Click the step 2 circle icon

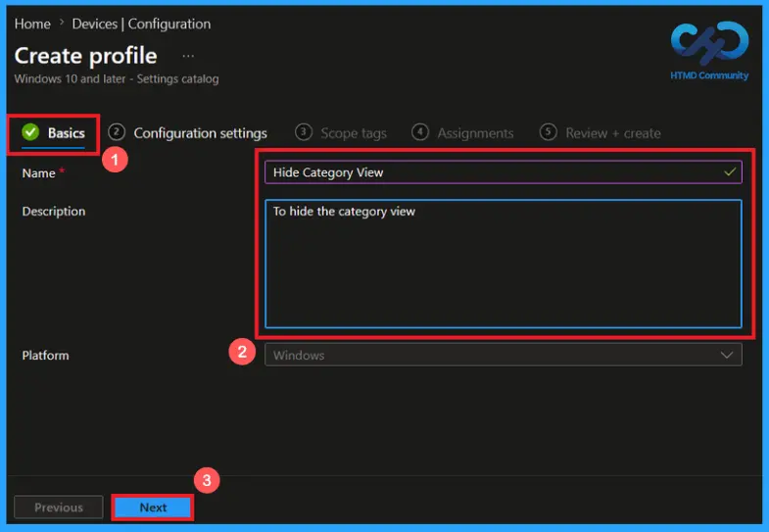click(117, 132)
